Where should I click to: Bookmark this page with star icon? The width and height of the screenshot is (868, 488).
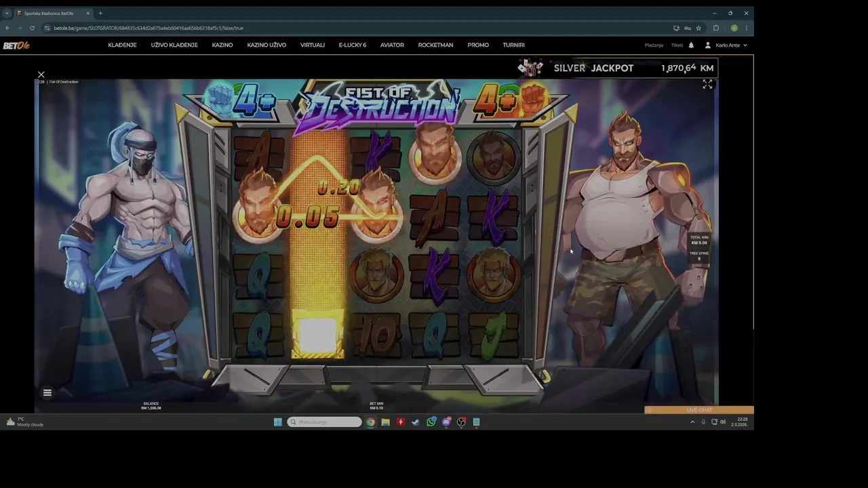[x=698, y=28]
